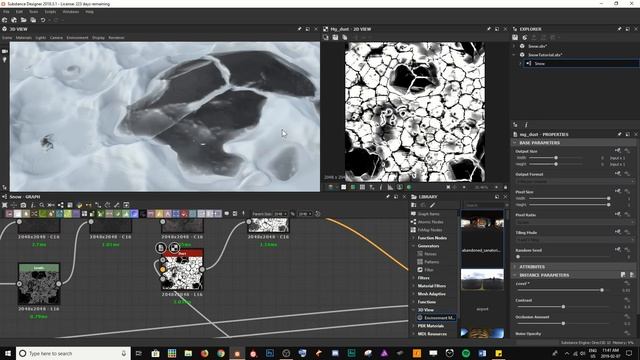
Task: Expand PBR Materials in Library
Action: (413, 326)
